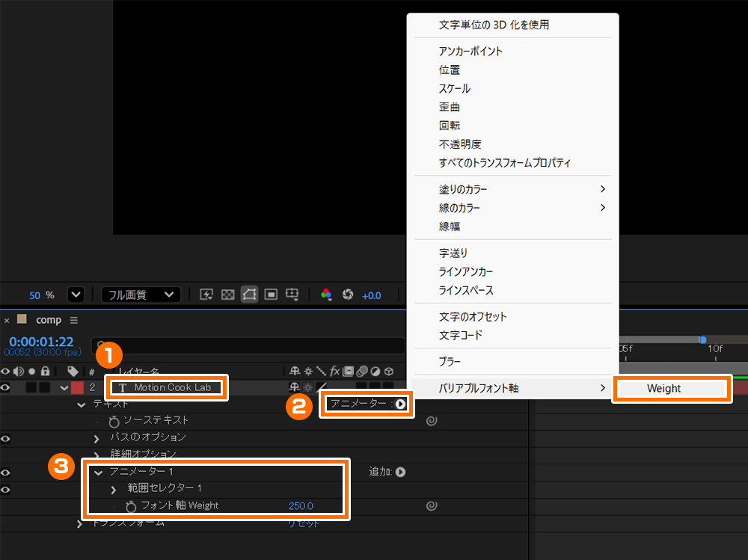Open the channel color settings icon
Viewport: 748px width, 560px height.
326,295
